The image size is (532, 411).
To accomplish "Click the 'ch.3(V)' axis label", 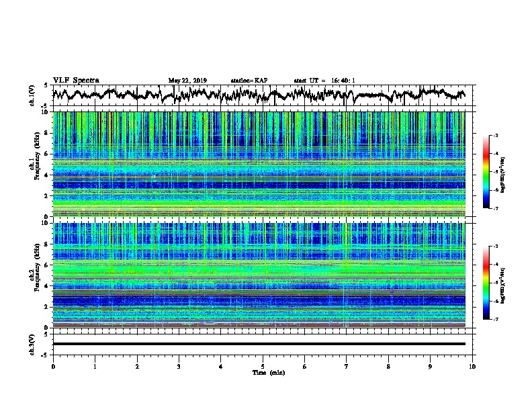I will click(x=32, y=345).
